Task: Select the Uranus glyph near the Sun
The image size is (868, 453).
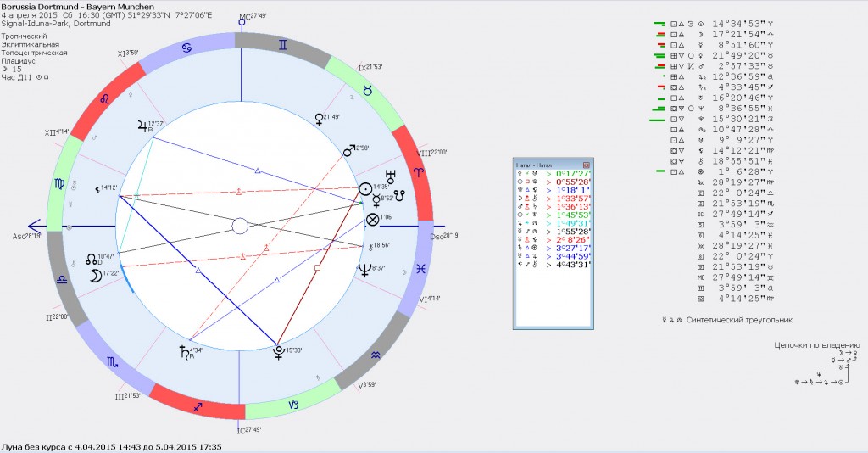Action: 392,176
